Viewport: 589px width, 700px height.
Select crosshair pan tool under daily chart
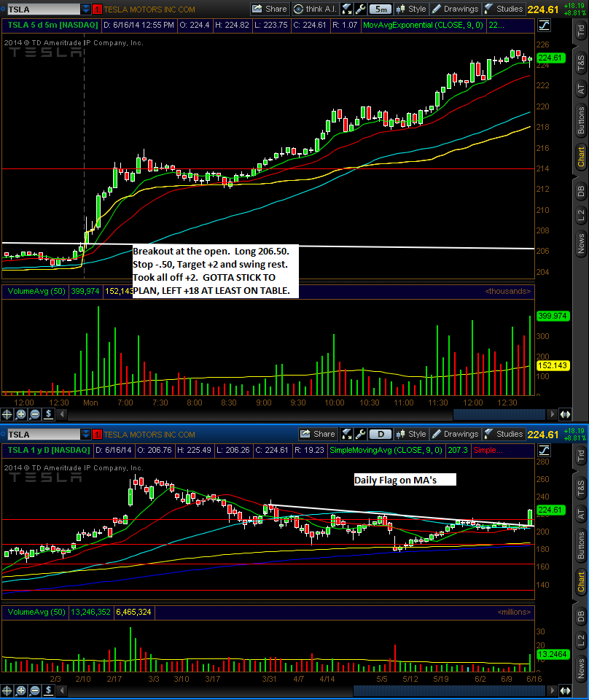(x=7, y=691)
